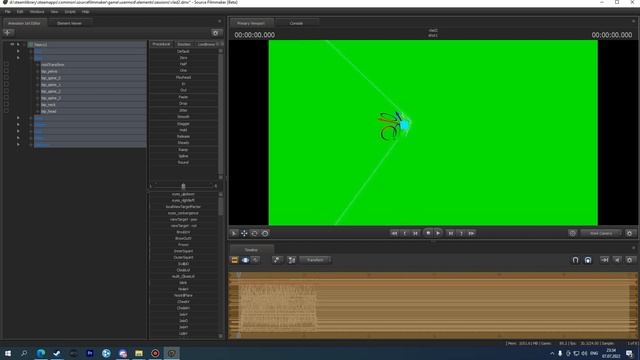Open the Edit menu
This screenshot has width=640, height=360.
click(20, 12)
